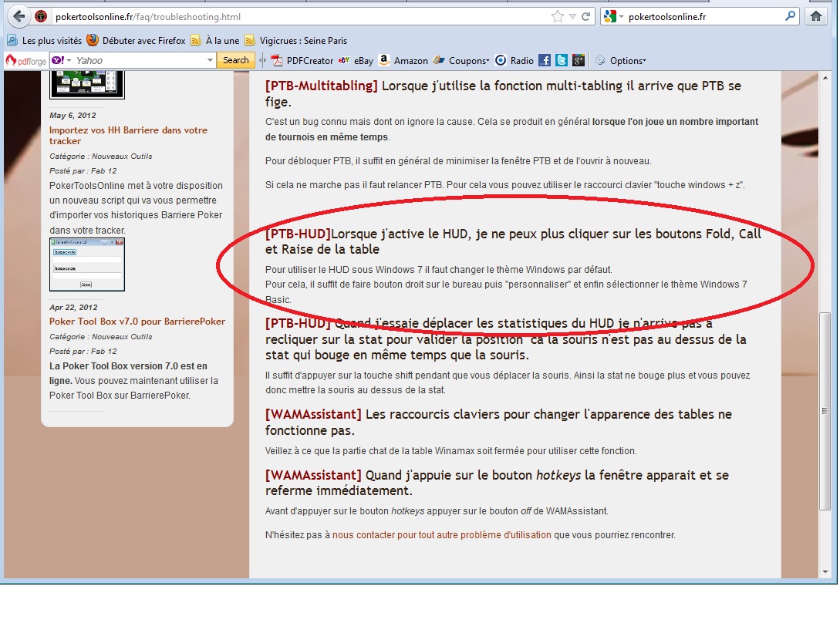Go back with the browser back arrow
Image resolution: width=840 pixels, height=640 pixels.
19,16
